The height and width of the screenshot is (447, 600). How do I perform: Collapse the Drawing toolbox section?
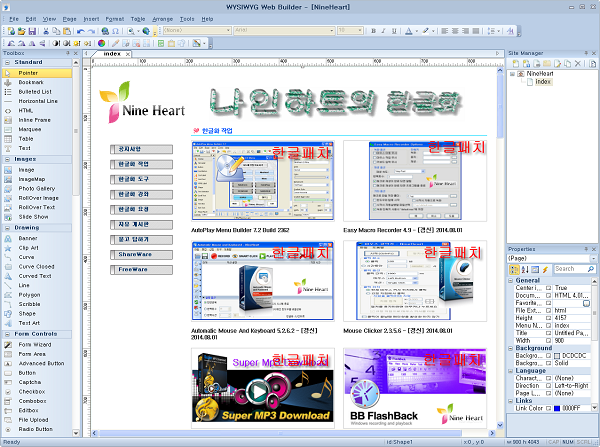pos(7,228)
